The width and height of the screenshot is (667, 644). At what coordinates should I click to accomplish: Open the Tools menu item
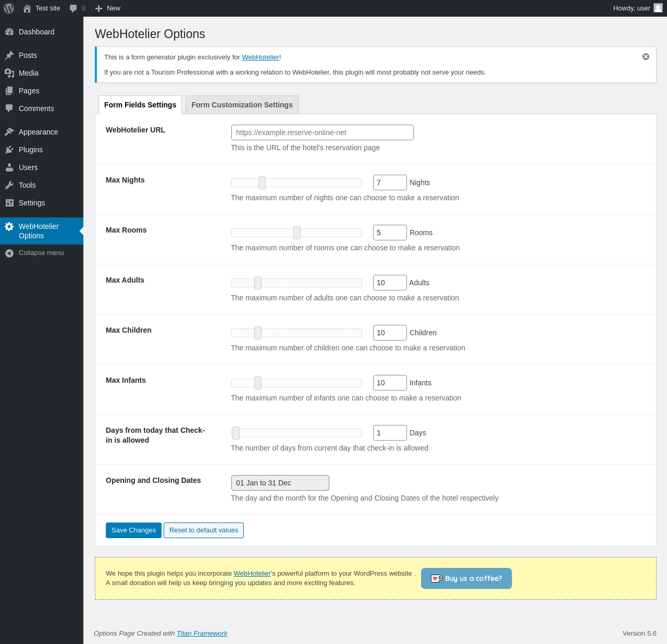[42, 185]
